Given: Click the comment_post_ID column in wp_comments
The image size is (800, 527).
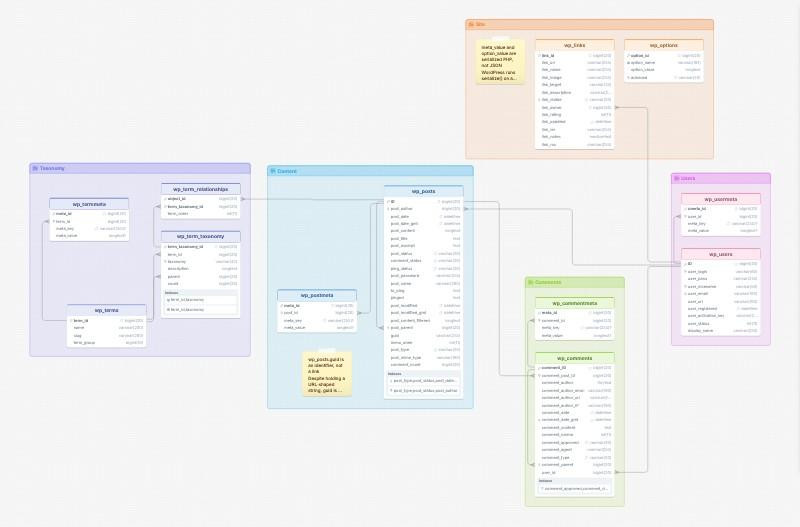Looking at the screenshot, I should (x=574, y=375).
